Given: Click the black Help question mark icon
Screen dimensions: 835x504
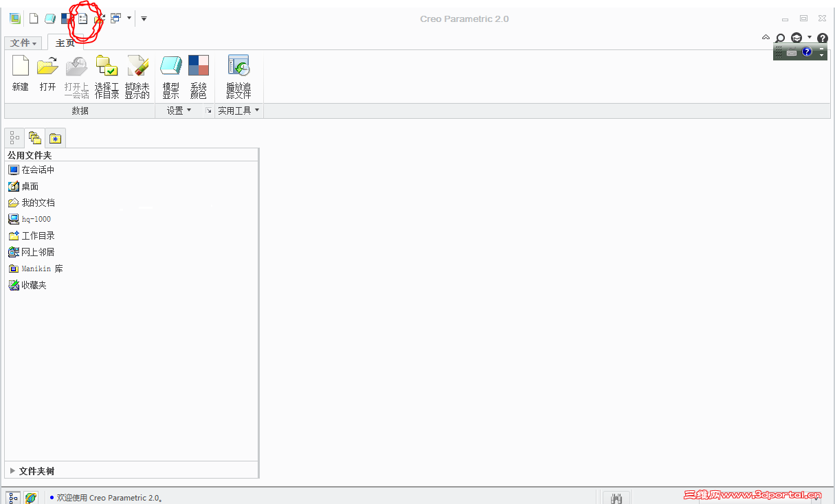Looking at the screenshot, I should (x=823, y=38).
